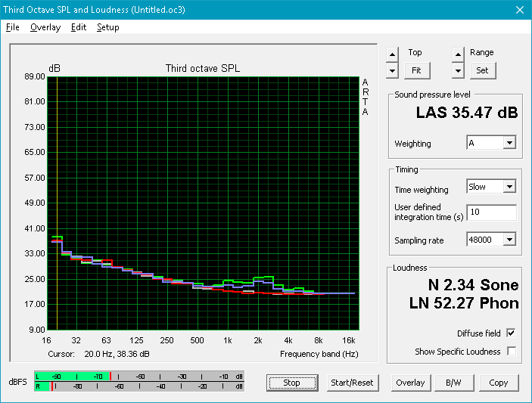Click the ARTA vertical label
This screenshot has height=403, width=532.
[365, 97]
